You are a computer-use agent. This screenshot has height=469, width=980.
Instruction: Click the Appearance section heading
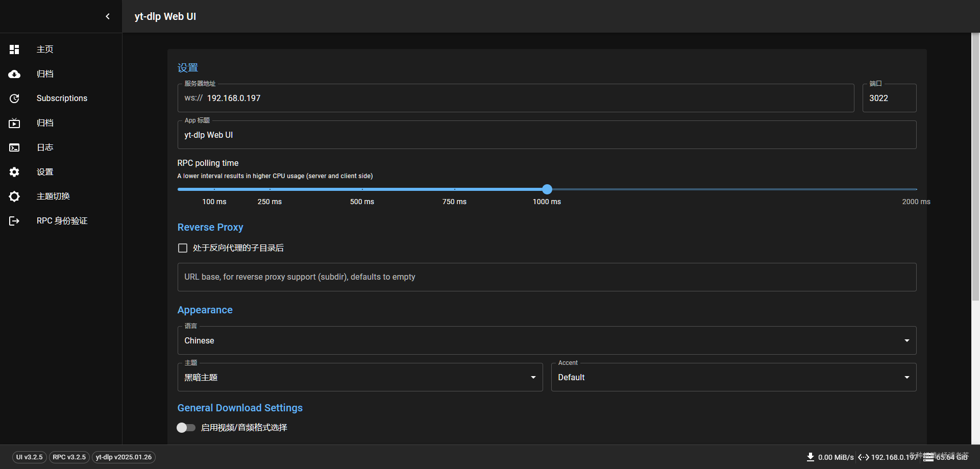(205, 310)
